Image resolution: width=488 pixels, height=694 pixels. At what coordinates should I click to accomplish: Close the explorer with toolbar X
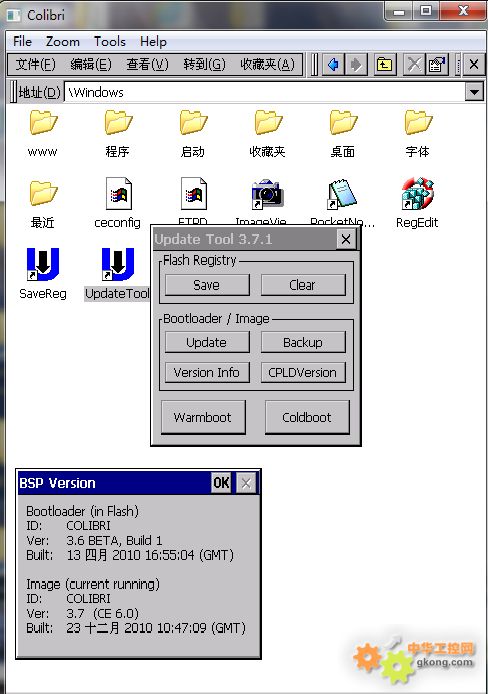click(x=474, y=65)
